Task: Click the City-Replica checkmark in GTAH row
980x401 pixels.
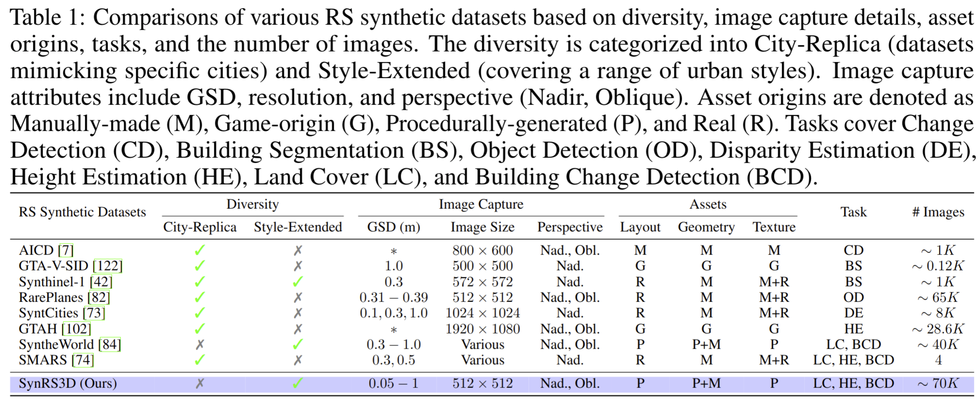Action: (x=199, y=329)
